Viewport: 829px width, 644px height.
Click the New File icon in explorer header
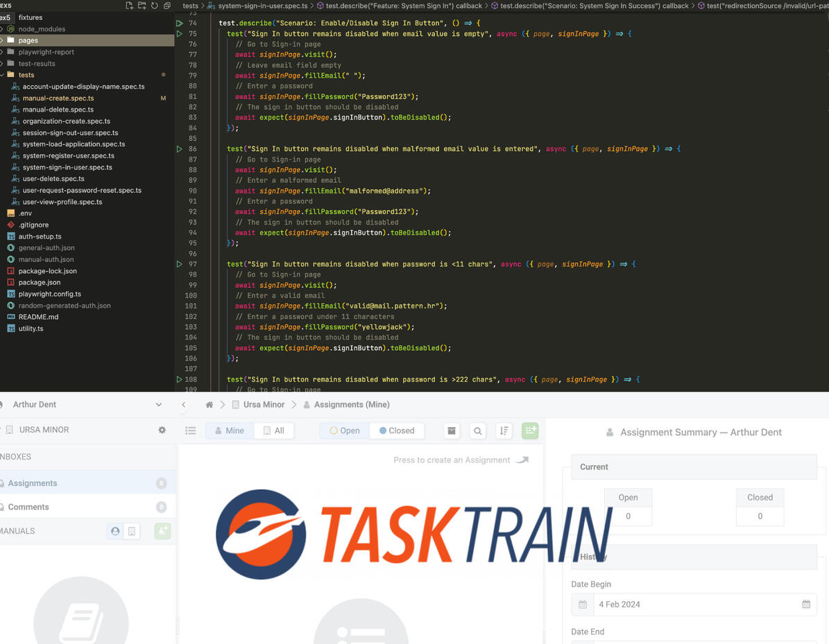point(129,6)
